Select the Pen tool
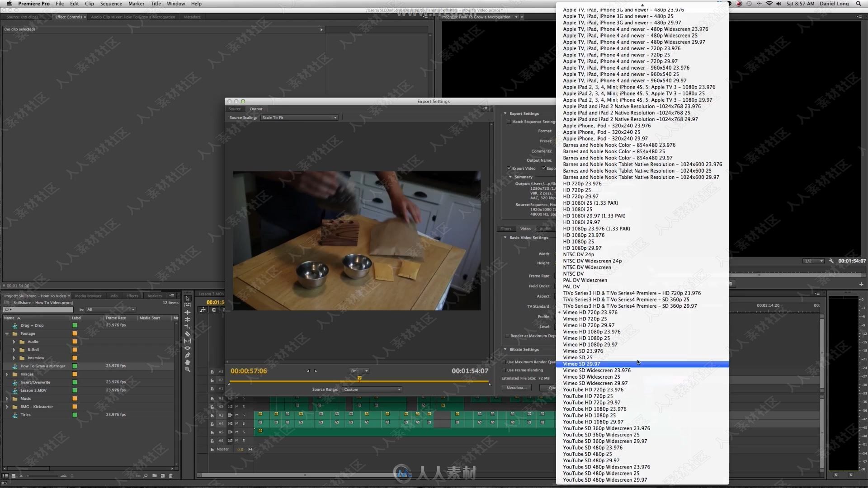 [188, 355]
